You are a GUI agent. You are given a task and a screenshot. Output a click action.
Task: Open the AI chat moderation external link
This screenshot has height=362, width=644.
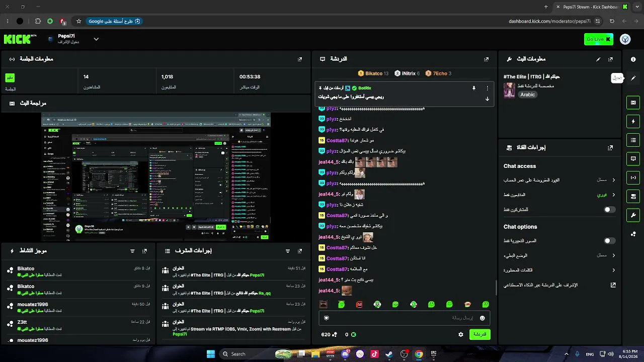tap(613, 285)
